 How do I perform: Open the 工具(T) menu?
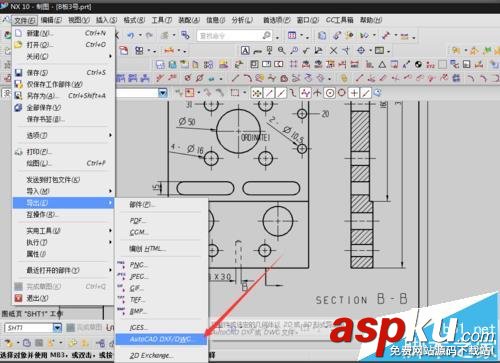162,20
